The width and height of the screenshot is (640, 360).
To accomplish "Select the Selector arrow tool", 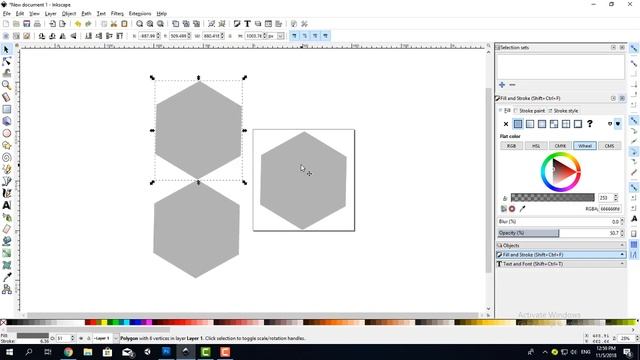I will coord(6,49).
